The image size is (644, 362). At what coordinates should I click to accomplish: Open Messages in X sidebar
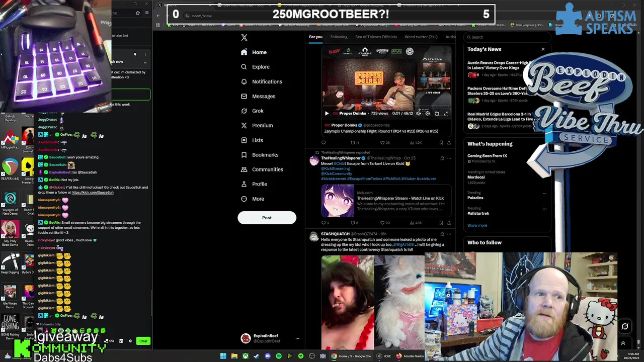[x=258, y=96]
